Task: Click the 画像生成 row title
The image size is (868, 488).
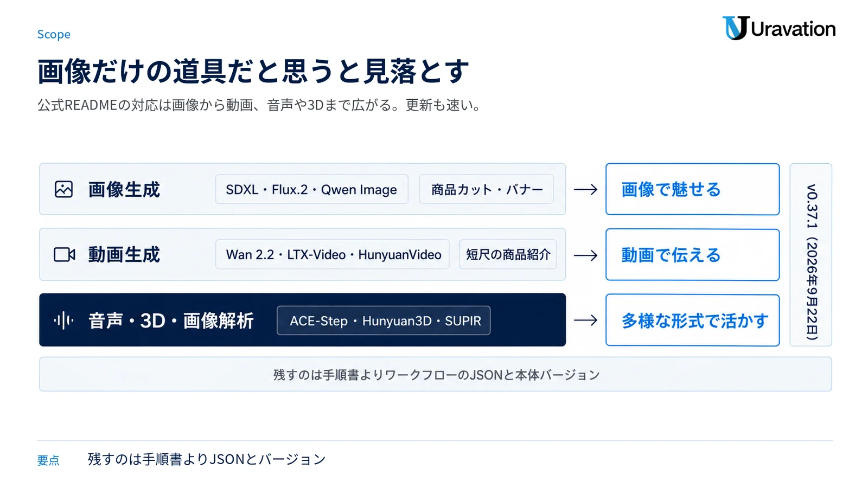Action: (124, 189)
